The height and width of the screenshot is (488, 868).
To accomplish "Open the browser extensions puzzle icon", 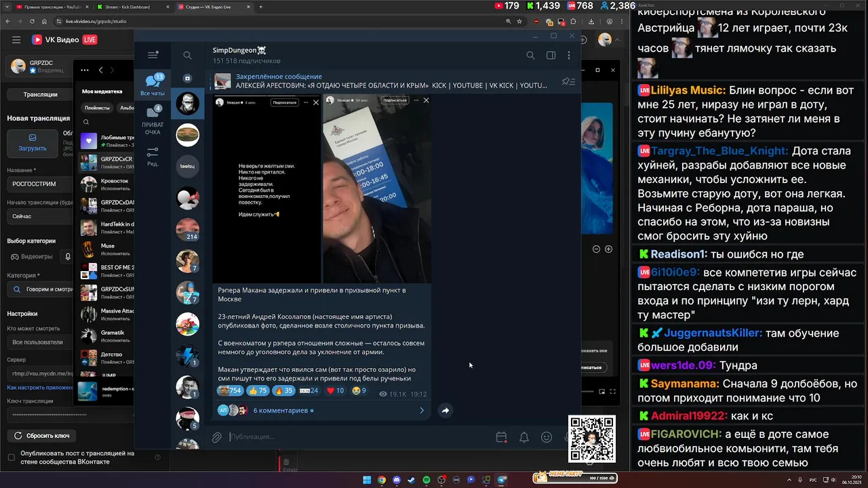I will pyautogui.click(x=574, y=21).
